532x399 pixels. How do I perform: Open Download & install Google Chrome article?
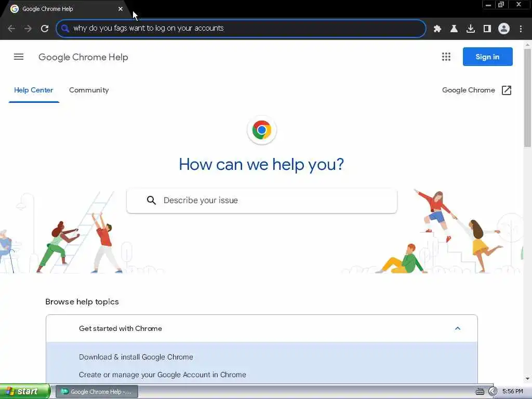pos(136,357)
